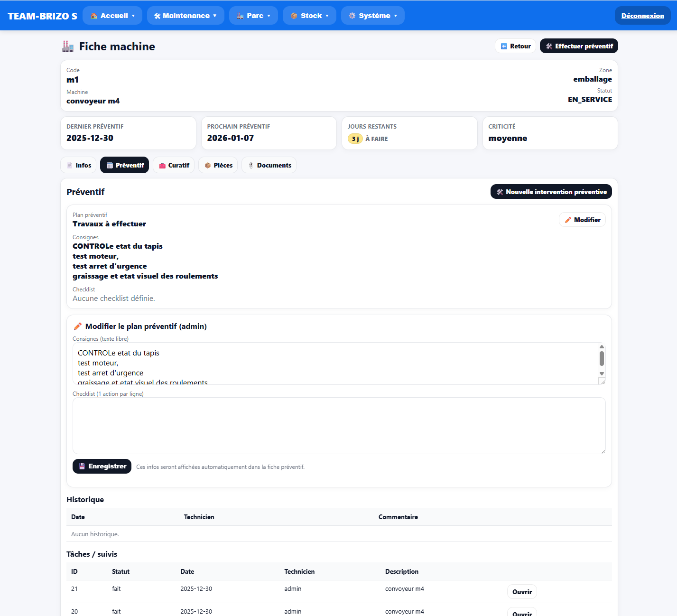Click the box icon beside Stock
This screenshot has height=616, width=677.
pos(294,16)
